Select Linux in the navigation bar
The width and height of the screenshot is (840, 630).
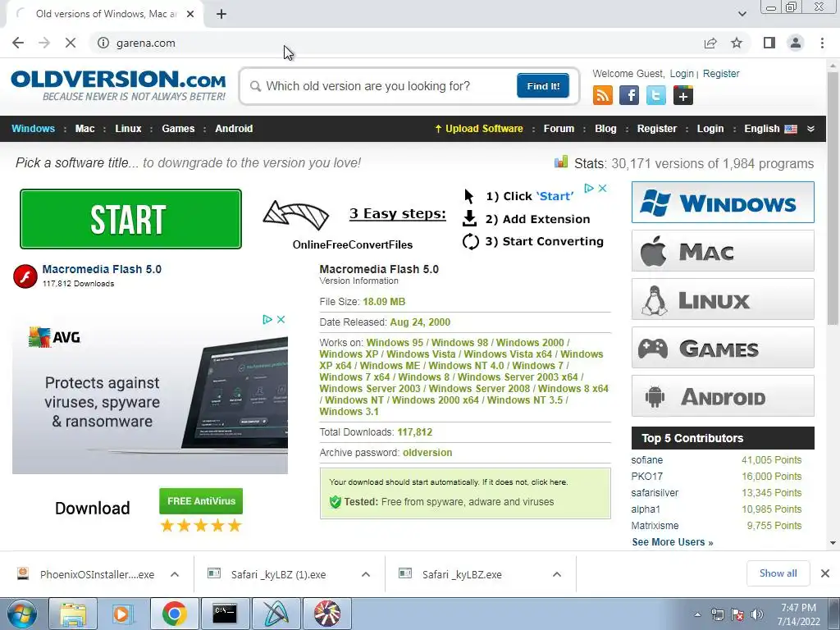(128, 129)
